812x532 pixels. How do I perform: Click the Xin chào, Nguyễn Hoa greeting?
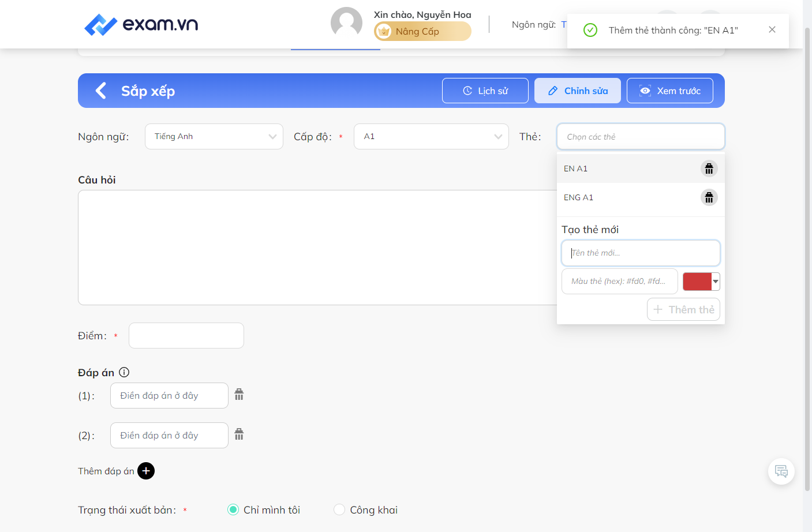(422, 14)
